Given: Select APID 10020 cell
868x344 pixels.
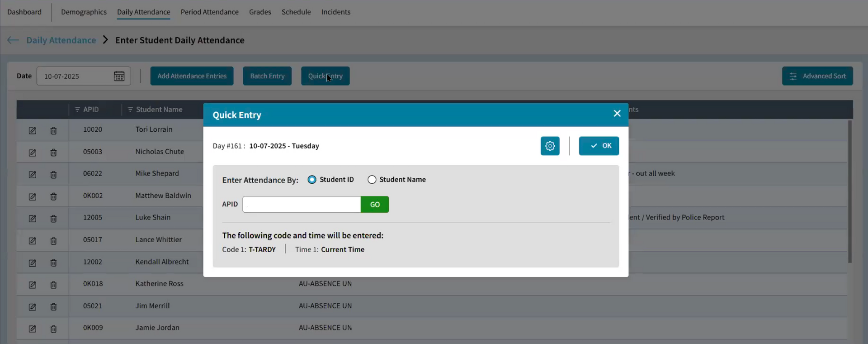Looking at the screenshot, I should (93, 129).
